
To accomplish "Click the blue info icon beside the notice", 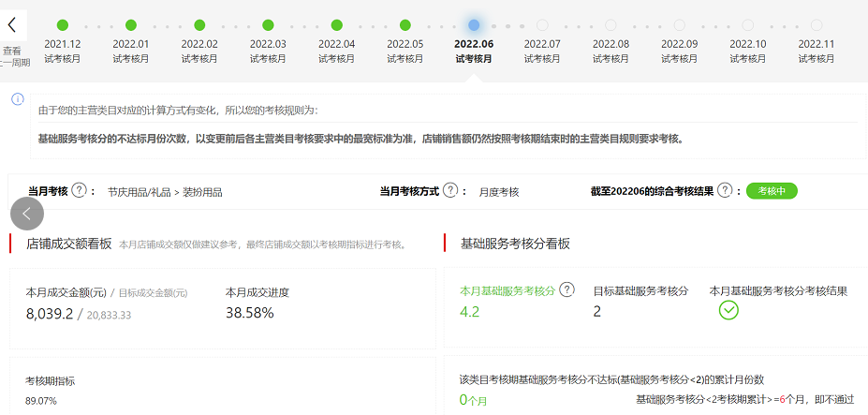I will [x=18, y=99].
